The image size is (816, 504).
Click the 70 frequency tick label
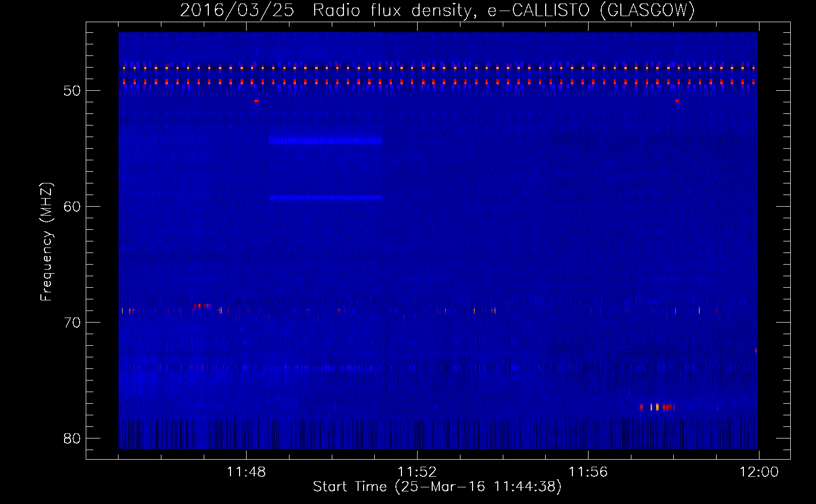coord(72,323)
